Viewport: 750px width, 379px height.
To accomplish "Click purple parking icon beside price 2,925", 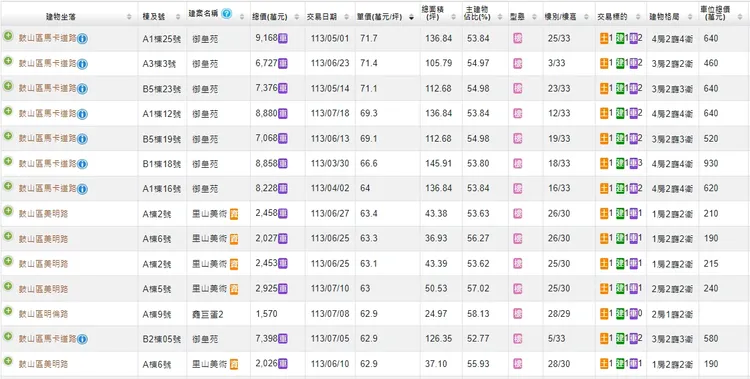I will tap(283, 288).
